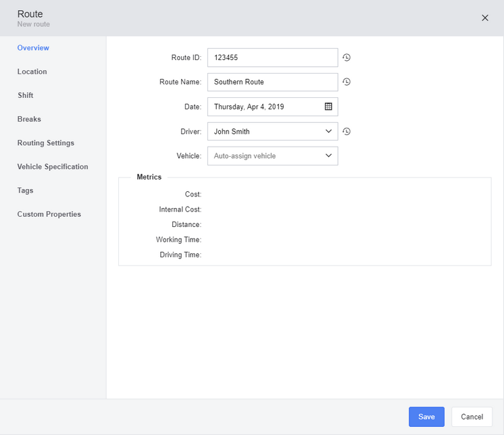Click the Distance label in Metrics
504x435 pixels.
coord(186,224)
